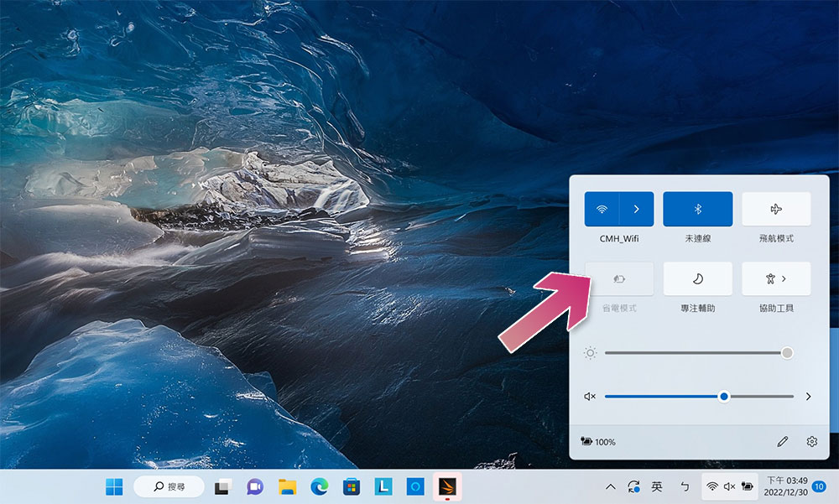Edit quick settings with pencil icon
The image size is (839, 504).
(782, 441)
